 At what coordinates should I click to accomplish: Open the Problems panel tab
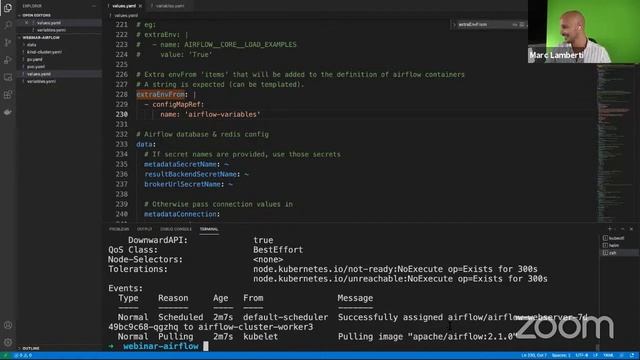coord(119,229)
